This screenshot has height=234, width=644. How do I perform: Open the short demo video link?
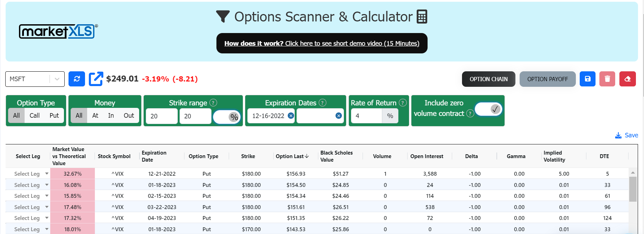pyautogui.click(x=322, y=43)
